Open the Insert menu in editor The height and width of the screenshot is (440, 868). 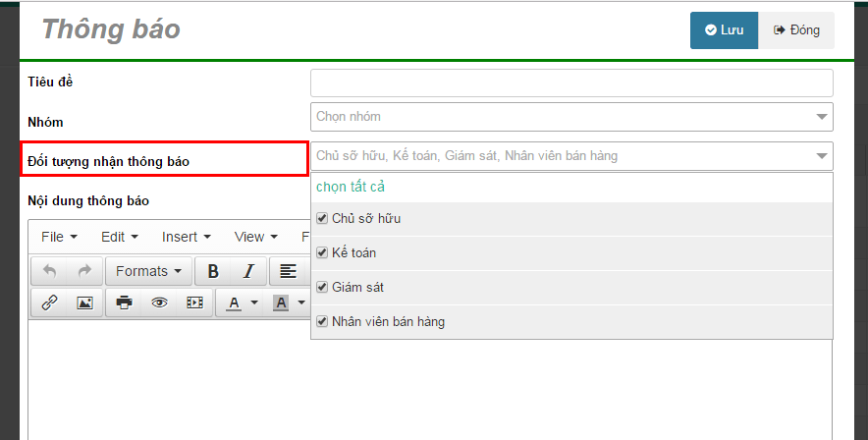tap(186, 237)
